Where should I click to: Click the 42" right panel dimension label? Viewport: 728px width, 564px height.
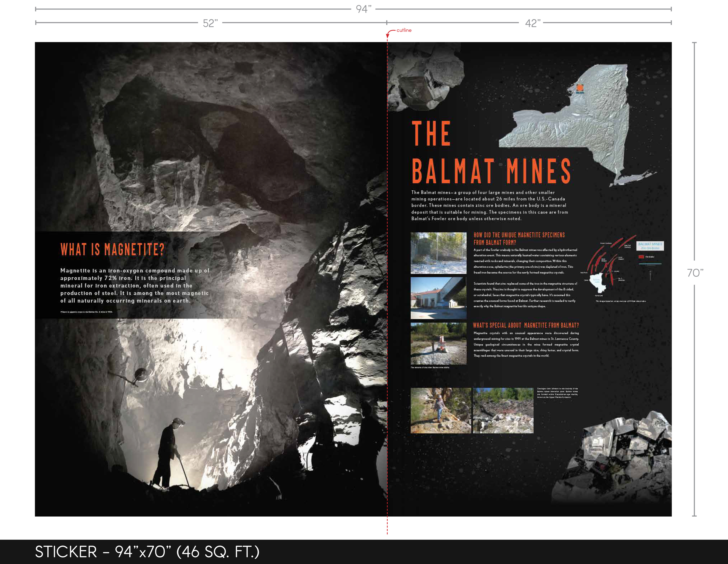click(x=533, y=23)
